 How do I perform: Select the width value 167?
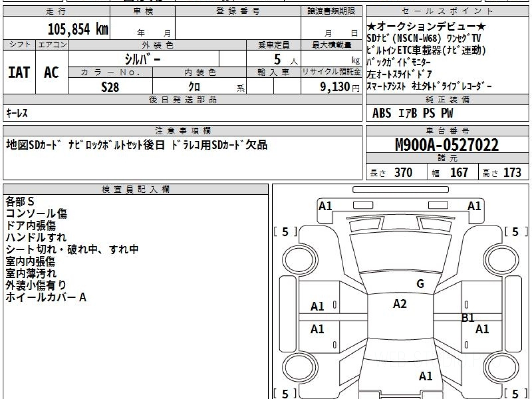[x=459, y=172]
